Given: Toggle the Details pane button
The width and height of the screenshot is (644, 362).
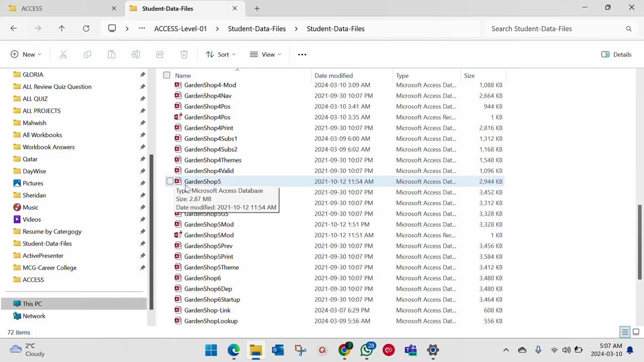Looking at the screenshot, I should tap(616, 54).
